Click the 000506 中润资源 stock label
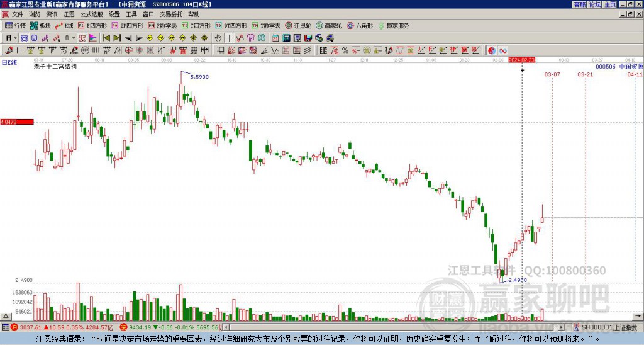 pyautogui.click(x=619, y=67)
